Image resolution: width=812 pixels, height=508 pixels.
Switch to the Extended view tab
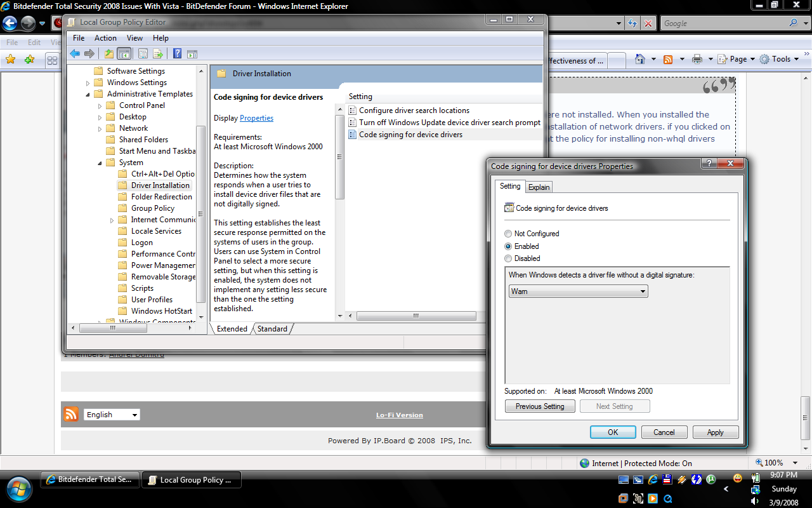232,329
